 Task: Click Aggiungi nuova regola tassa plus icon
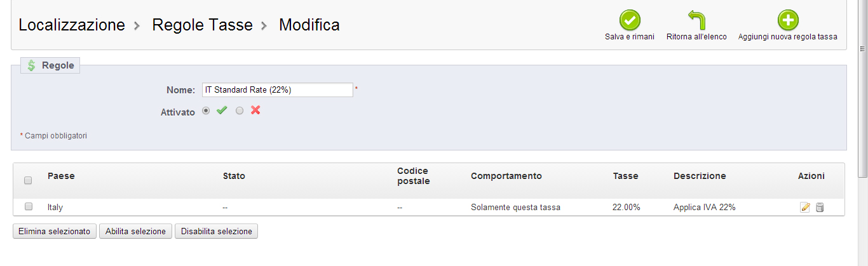(x=787, y=20)
